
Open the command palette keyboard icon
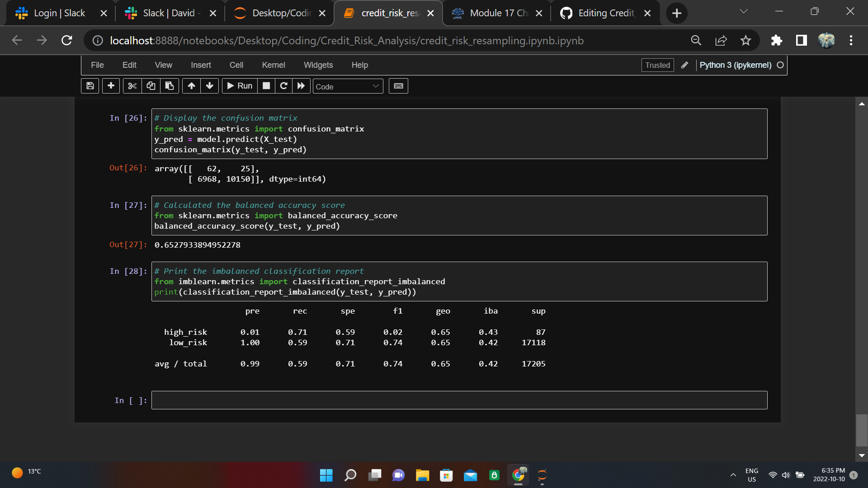point(398,86)
